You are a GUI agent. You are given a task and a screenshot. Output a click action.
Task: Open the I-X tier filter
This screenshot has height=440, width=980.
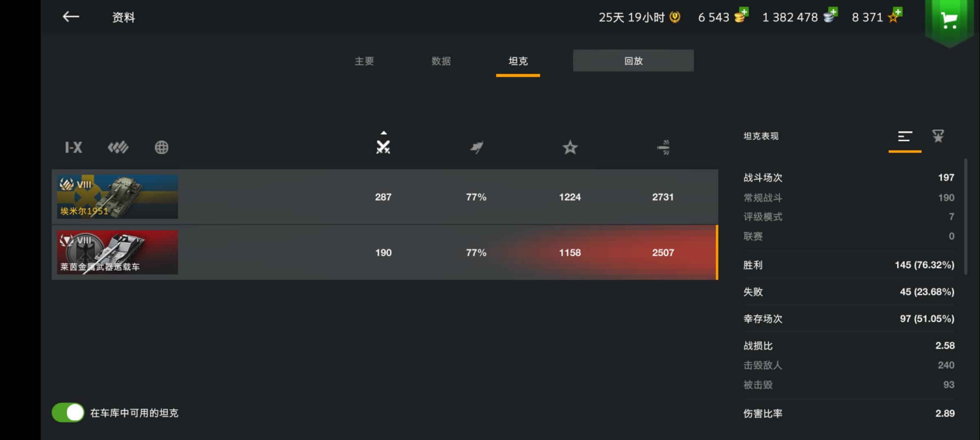tap(74, 147)
